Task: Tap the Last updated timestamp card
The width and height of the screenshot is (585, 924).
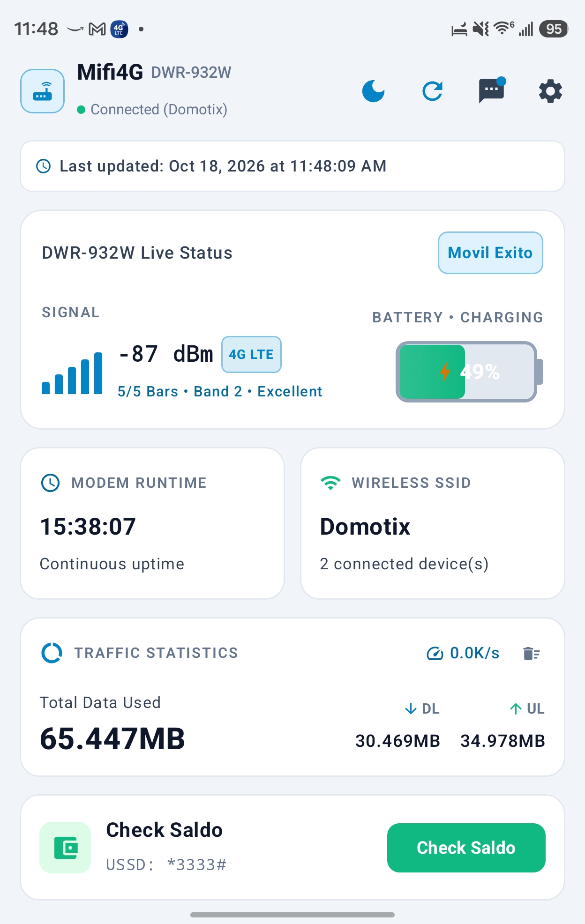Action: click(x=292, y=166)
